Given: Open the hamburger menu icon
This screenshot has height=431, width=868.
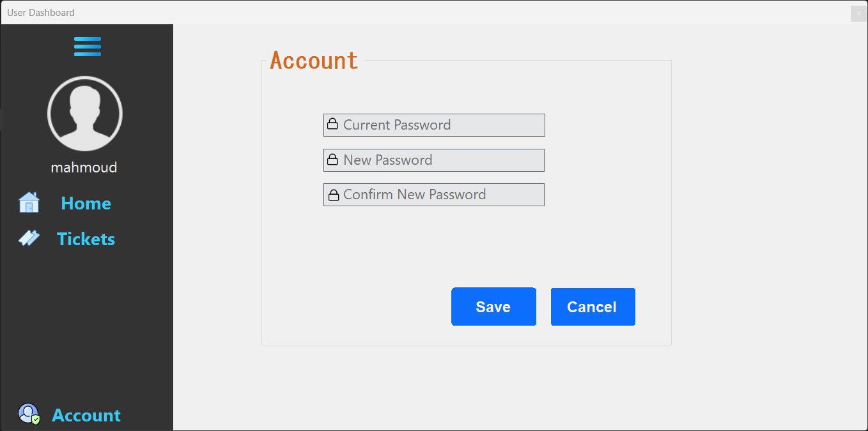Looking at the screenshot, I should (87, 46).
